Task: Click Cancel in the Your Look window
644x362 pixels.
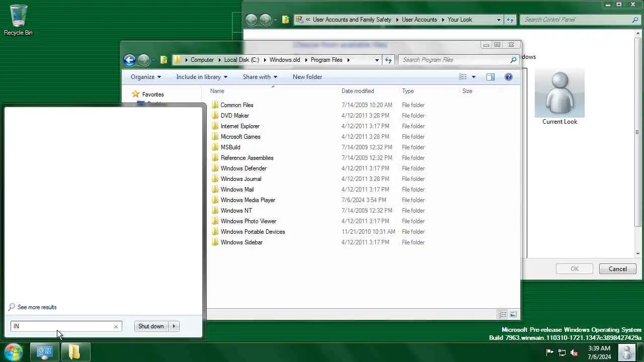Action: pyautogui.click(x=618, y=269)
